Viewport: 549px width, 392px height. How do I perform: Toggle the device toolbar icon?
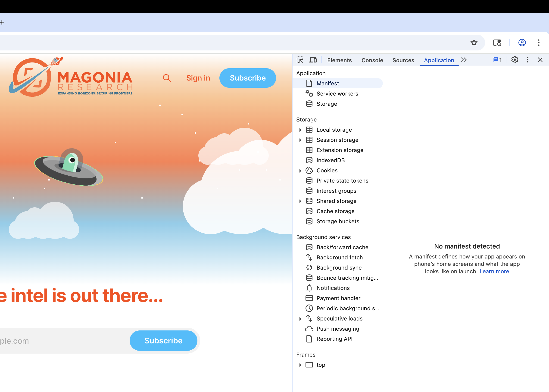tap(313, 60)
